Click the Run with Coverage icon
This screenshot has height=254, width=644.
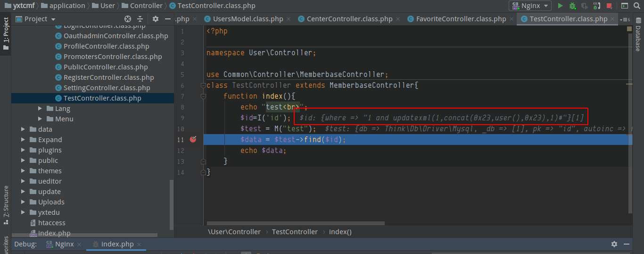coord(585,6)
